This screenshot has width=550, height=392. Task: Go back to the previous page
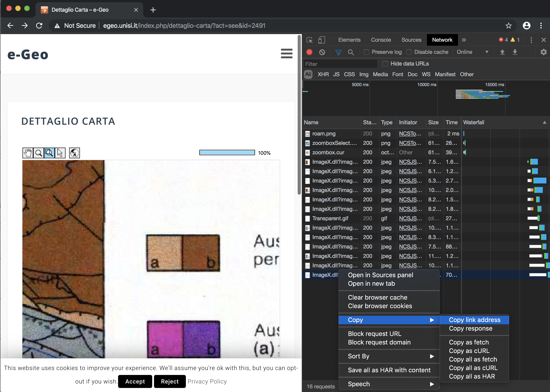[10, 26]
